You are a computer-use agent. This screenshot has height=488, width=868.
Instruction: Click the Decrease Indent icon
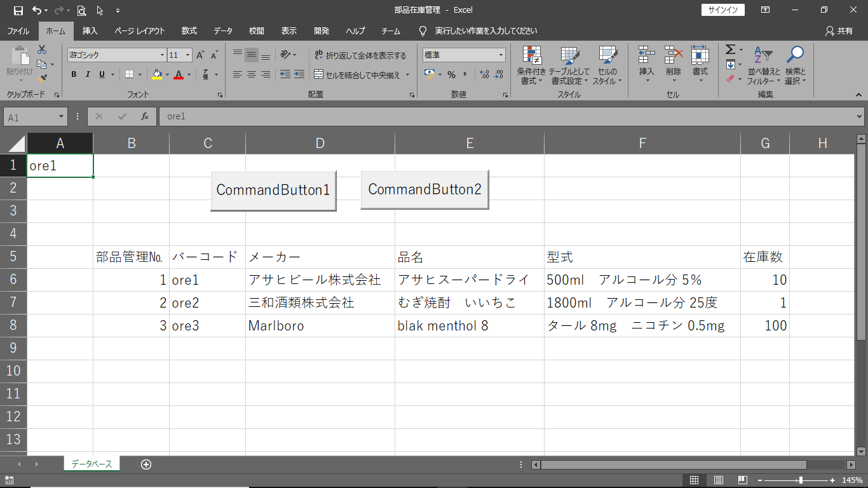click(x=285, y=74)
